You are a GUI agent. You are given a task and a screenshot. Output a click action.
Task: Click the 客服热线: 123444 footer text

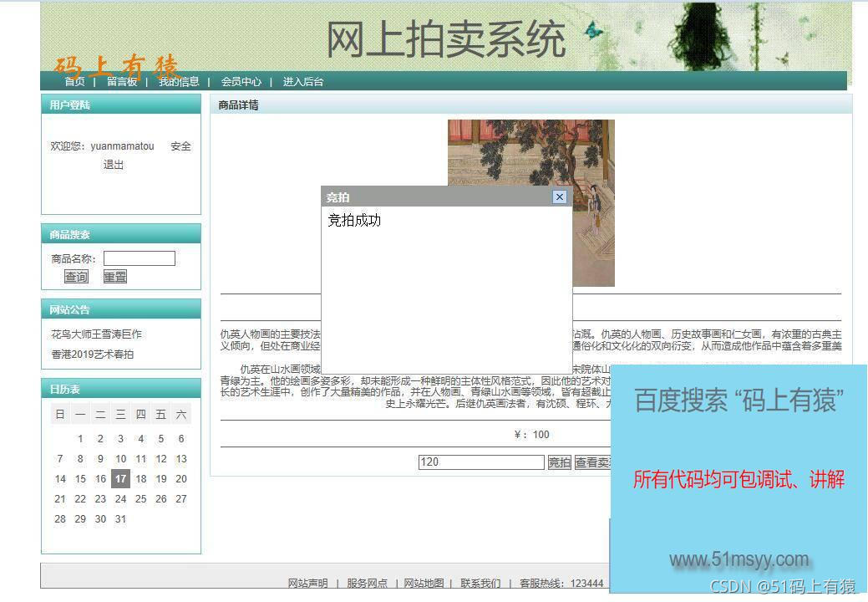[x=561, y=583]
